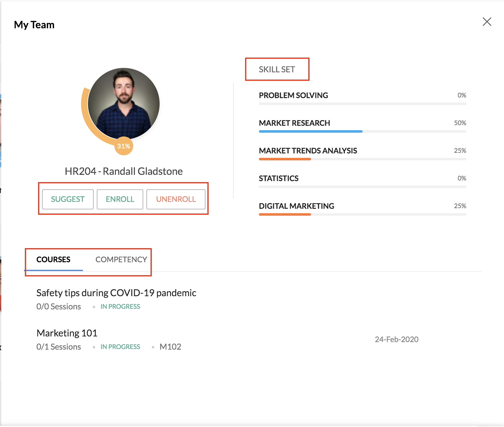Click Randall Gladstone's profile photo
This screenshot has height=427, width=504.
(124, 104)
